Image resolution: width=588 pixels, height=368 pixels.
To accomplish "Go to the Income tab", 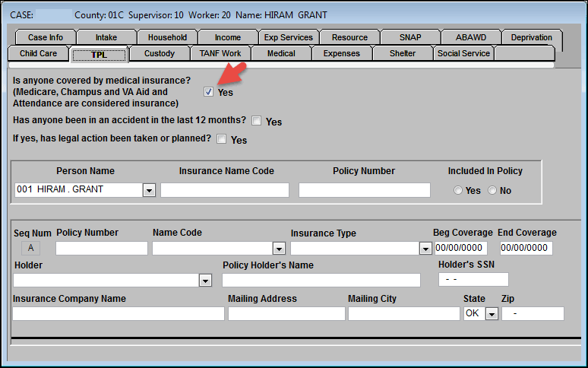I will [228, 37].
